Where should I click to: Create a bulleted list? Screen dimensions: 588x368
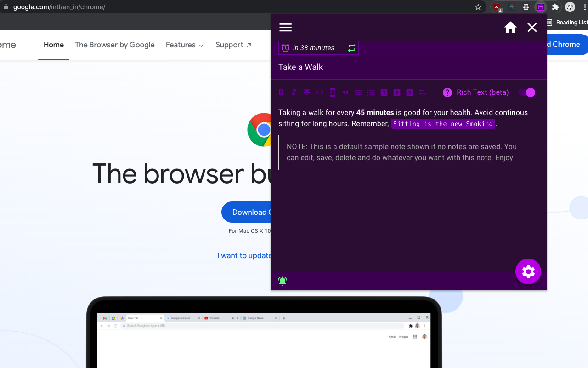click(x=358, y=92)
